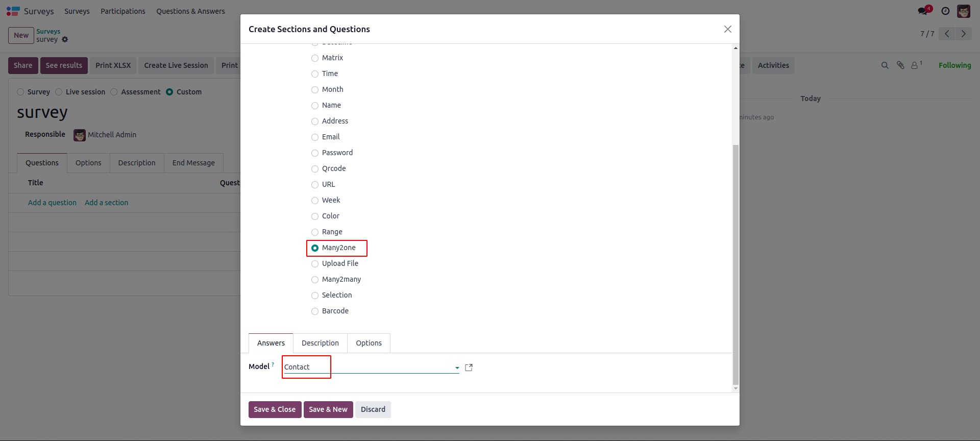Screen dimensions: 980x441
Task: Open the discuss messages icon
Action: click(x=923, y=11)
